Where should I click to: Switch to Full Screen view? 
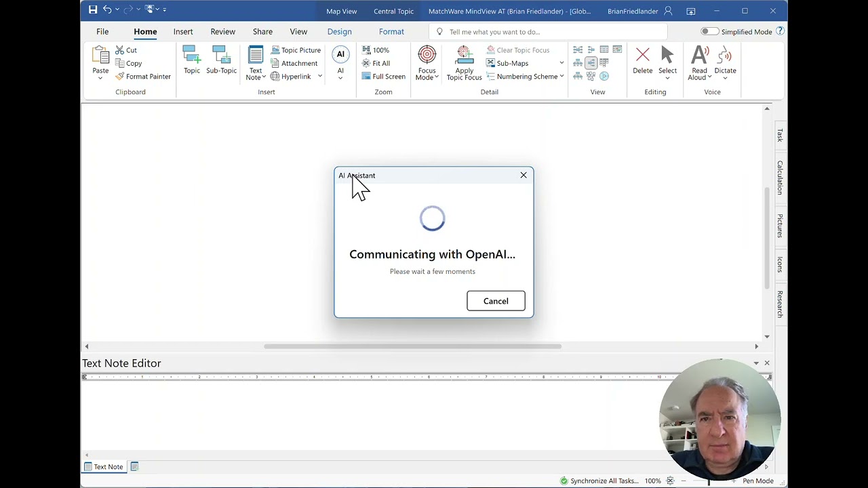(x=383, y=77)
